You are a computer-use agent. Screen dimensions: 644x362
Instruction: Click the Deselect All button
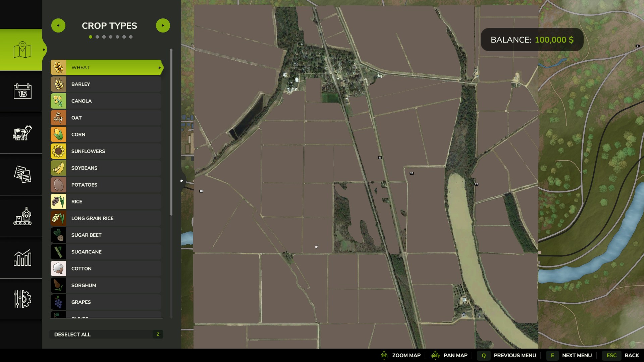click(106, 334)
